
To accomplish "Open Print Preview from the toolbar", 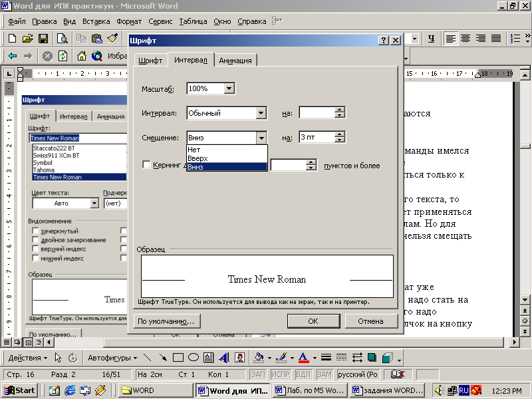I will pos(62,39).
